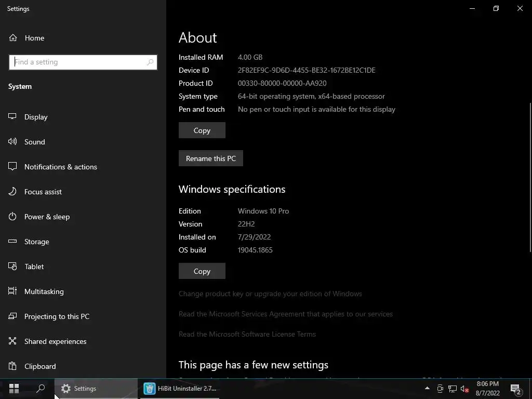The width and height of the screenshot is (532, 399).
Task: Click the network tray icon
Action: [x=453, y=389]
